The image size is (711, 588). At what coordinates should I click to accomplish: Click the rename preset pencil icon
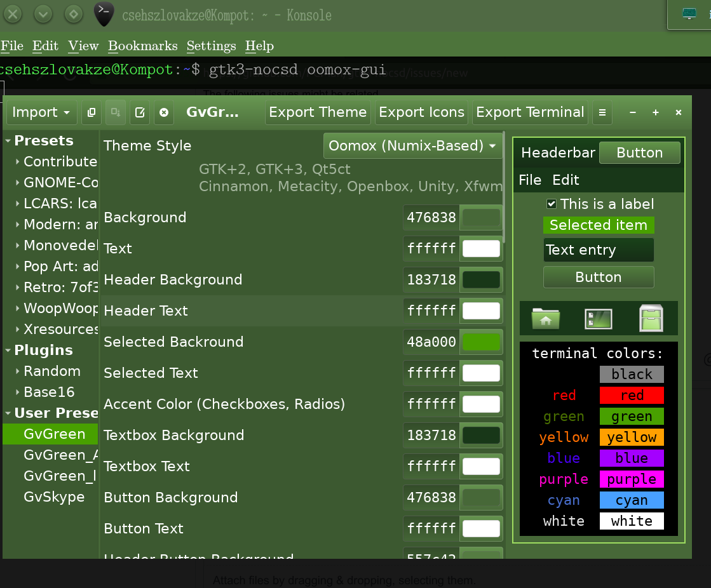click(140, 112)
